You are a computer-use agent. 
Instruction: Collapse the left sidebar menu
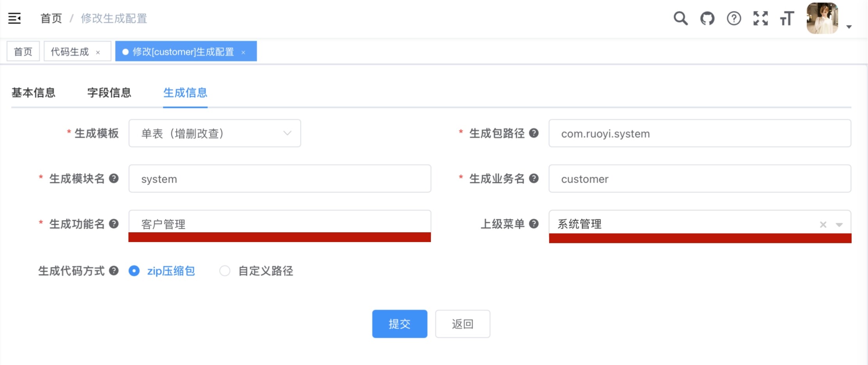(14, 18)
